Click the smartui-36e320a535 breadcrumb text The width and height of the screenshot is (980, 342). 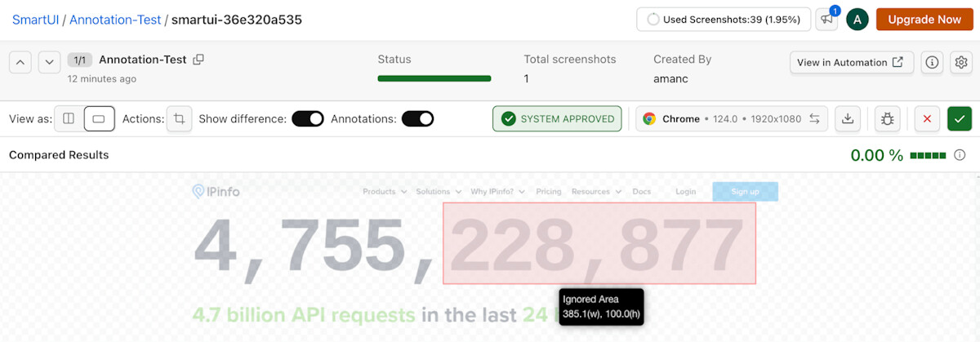[x=237, y=20]
